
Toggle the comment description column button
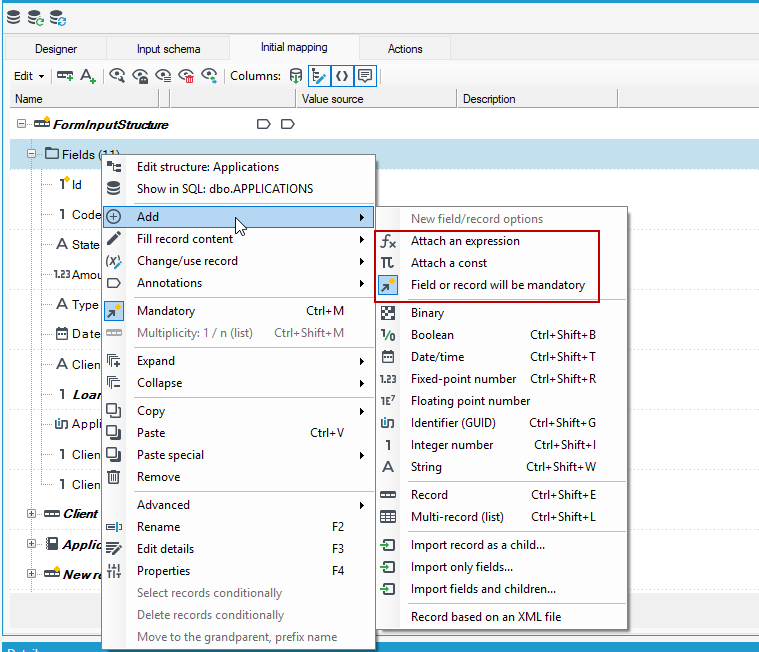[x=365, y=76]
